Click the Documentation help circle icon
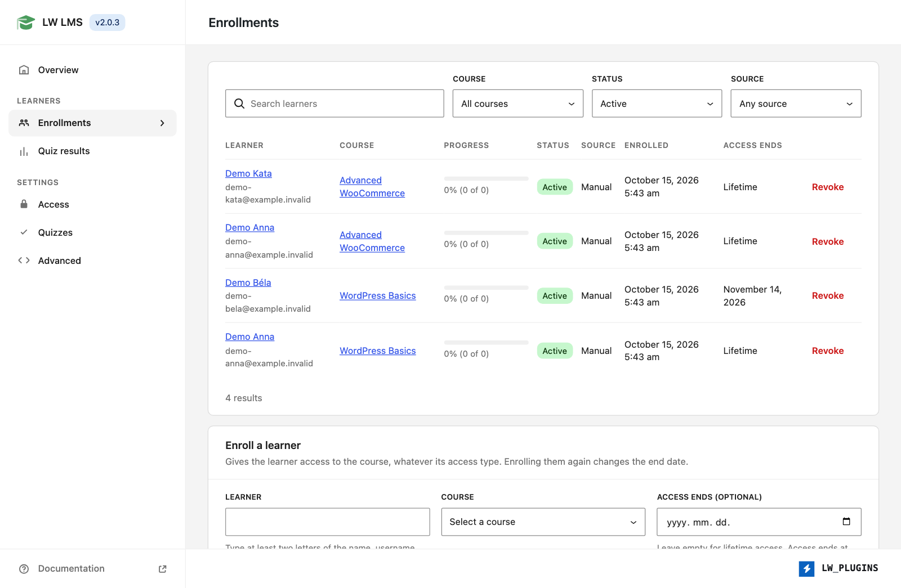The image size is (901, 588). [24, 569]
